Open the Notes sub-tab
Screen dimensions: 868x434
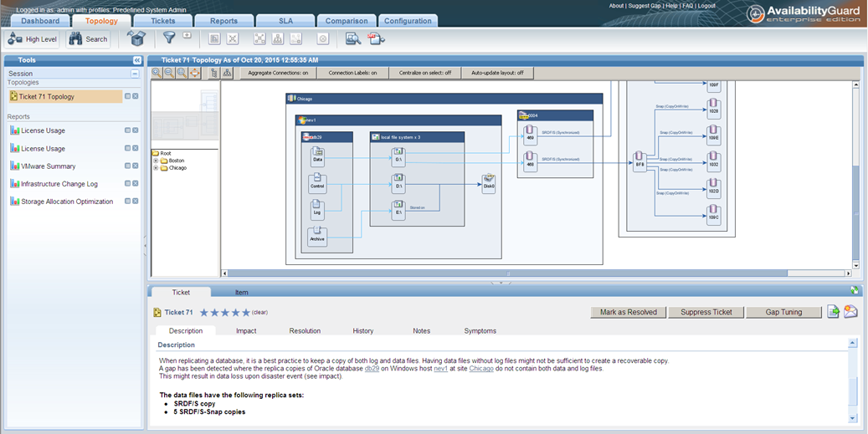[421, 330]
